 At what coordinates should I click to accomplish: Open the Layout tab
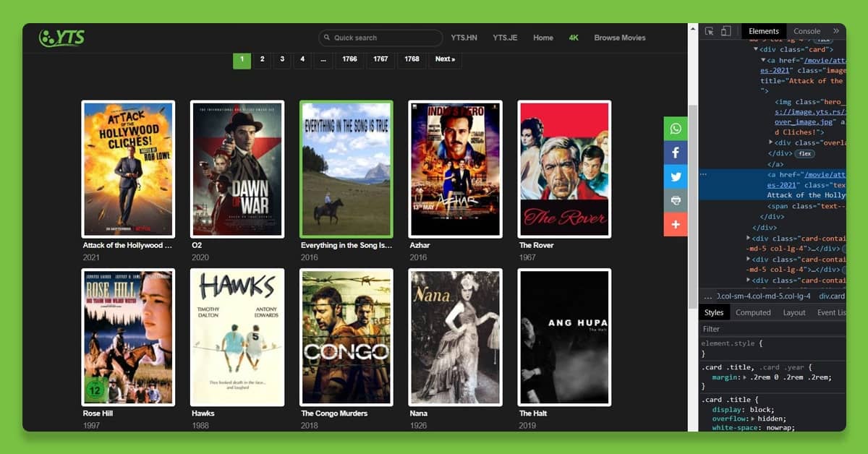click(x=794, y=312)
